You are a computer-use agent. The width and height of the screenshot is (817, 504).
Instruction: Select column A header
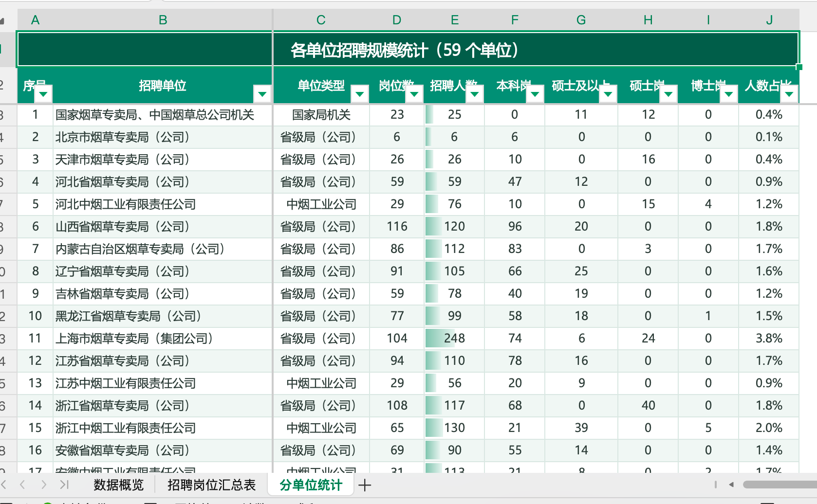(x=35, y=20)
